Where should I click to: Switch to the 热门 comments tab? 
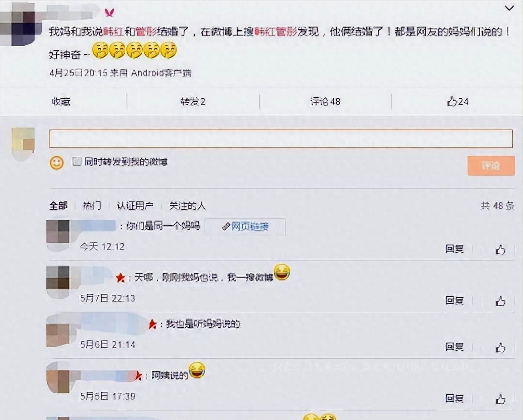[92, 205]
